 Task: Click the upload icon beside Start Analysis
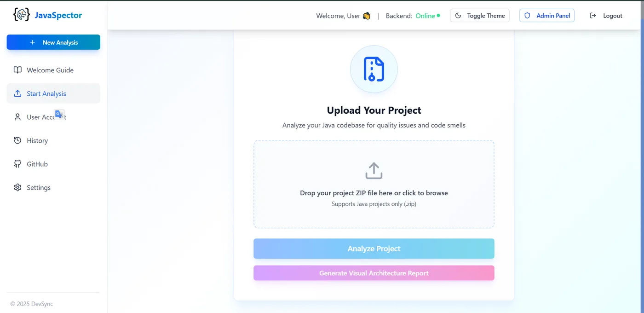point(17,93)
